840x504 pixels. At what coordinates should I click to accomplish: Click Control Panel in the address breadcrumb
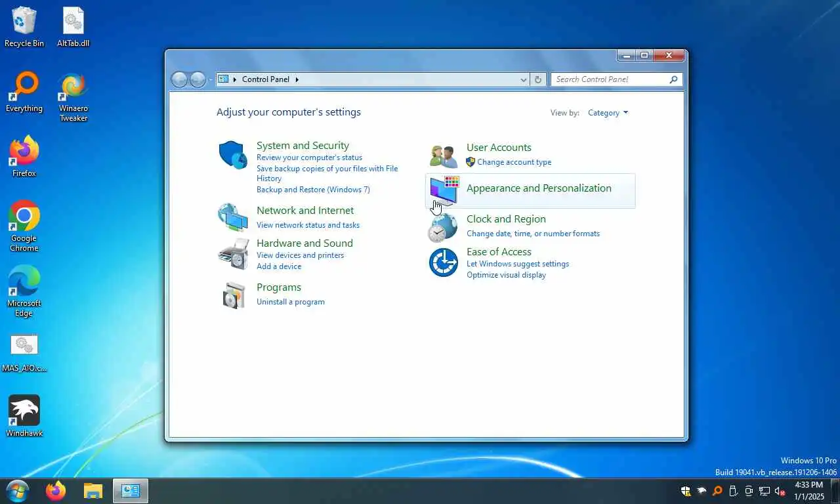point(266,79)
